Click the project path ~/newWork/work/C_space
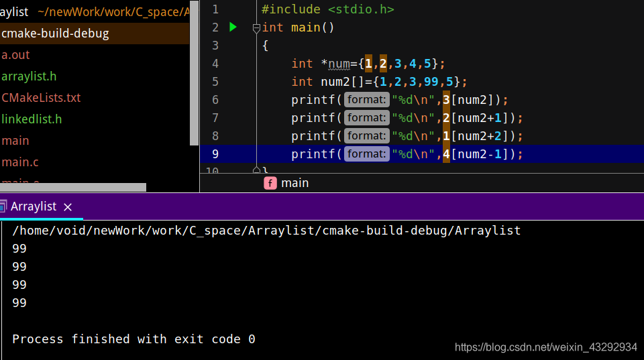 [113, 12]
